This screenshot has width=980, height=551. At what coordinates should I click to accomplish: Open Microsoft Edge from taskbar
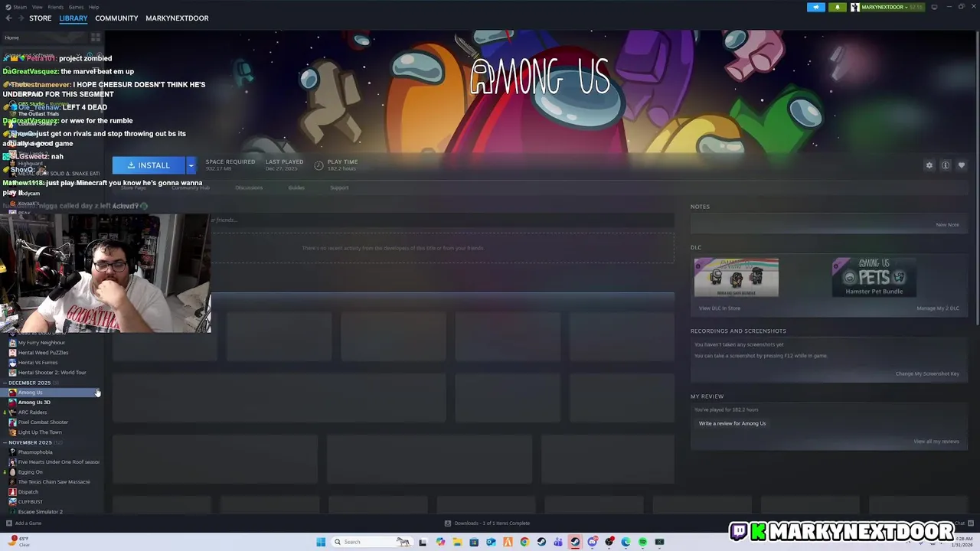point(626,542)
